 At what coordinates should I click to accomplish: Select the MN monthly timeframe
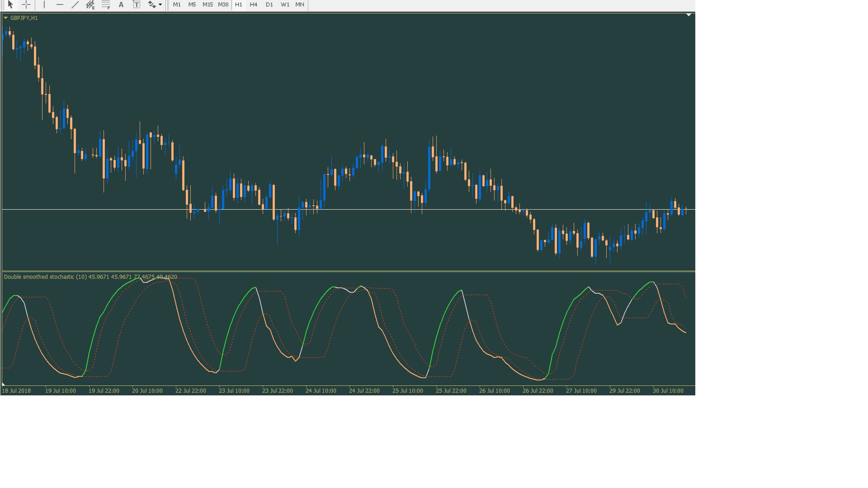pyautogui.click(x=300, y=5)
